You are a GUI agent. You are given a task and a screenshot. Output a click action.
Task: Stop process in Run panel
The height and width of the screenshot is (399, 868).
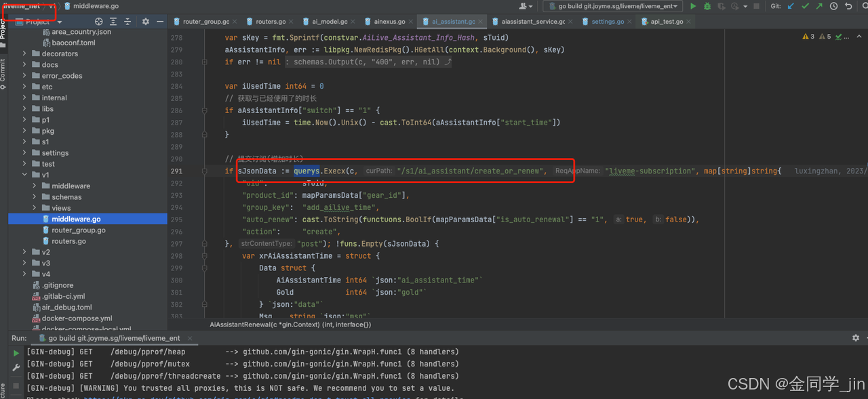[16, 385]
